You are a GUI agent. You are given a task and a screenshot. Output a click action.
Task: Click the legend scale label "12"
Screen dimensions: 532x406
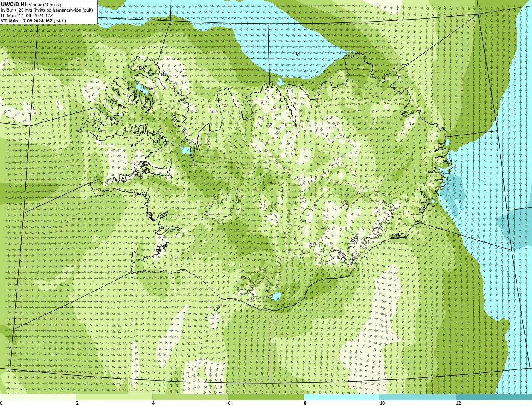tap(458, 403)
